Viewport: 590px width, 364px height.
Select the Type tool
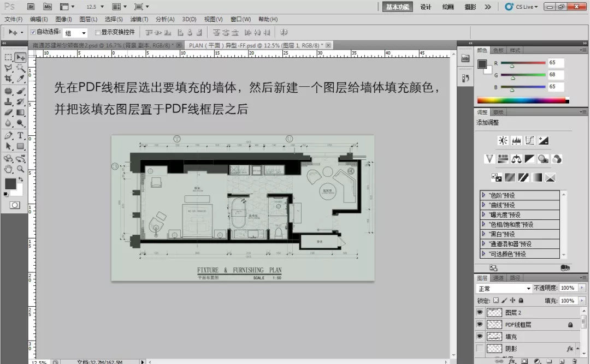20,135
